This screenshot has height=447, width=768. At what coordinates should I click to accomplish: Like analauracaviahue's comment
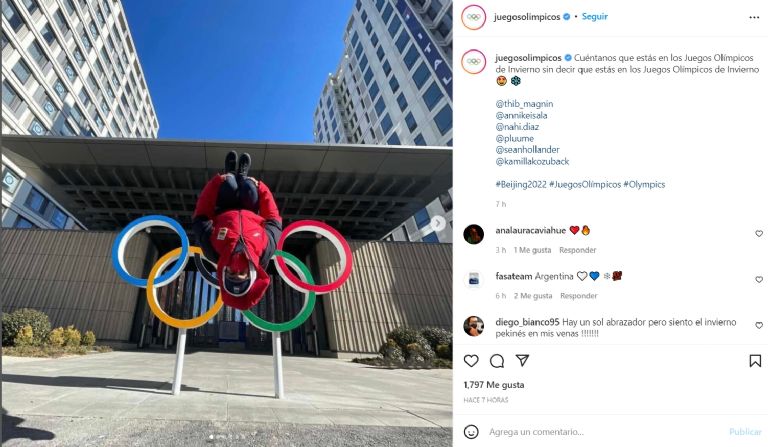(x=759, y=234)
